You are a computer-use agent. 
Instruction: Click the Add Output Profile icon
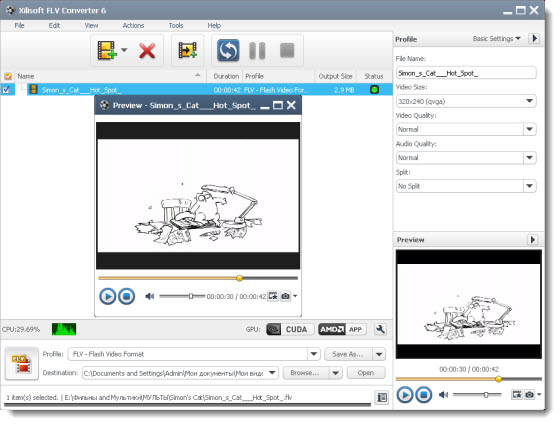[188, 50]
